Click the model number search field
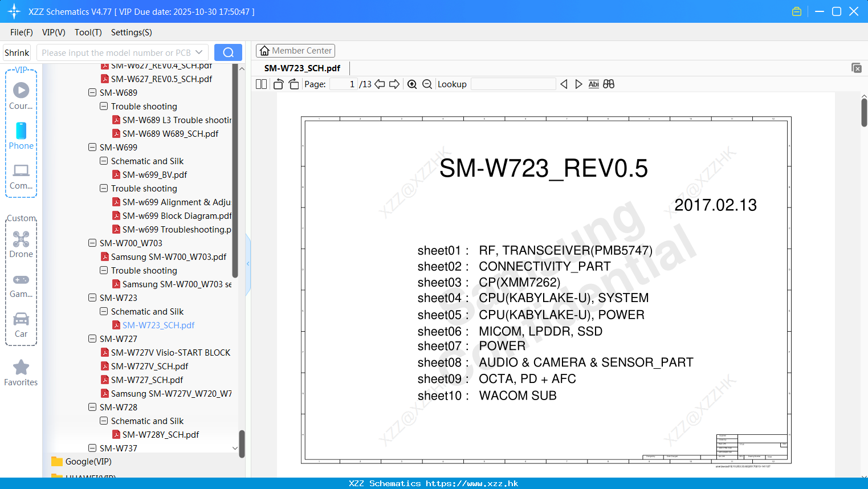Image resolution: width=868 pixels, height=489 pixels. [x=116, y=52]
